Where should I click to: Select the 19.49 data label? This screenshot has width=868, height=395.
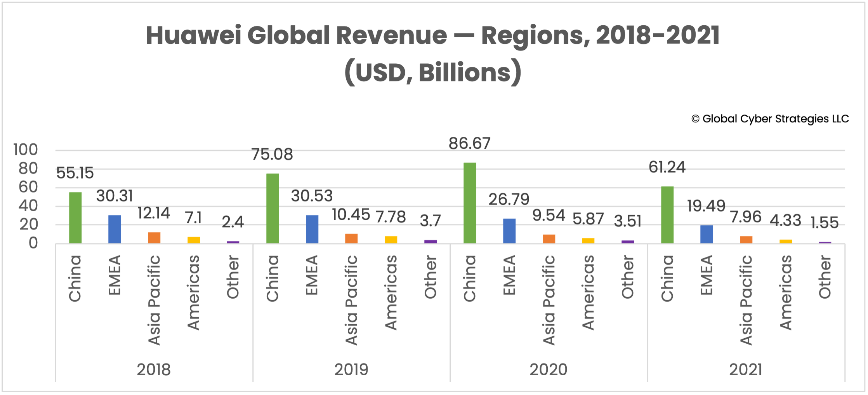[706, 206]
